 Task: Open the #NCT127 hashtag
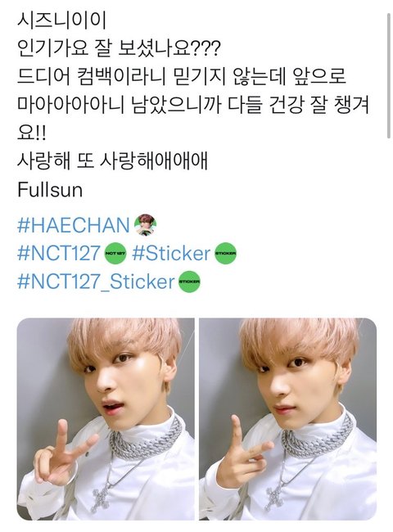(x=59, y=253)
